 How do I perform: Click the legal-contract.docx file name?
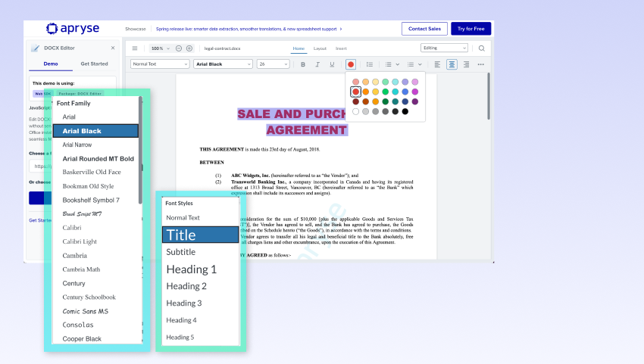point(222,48)
